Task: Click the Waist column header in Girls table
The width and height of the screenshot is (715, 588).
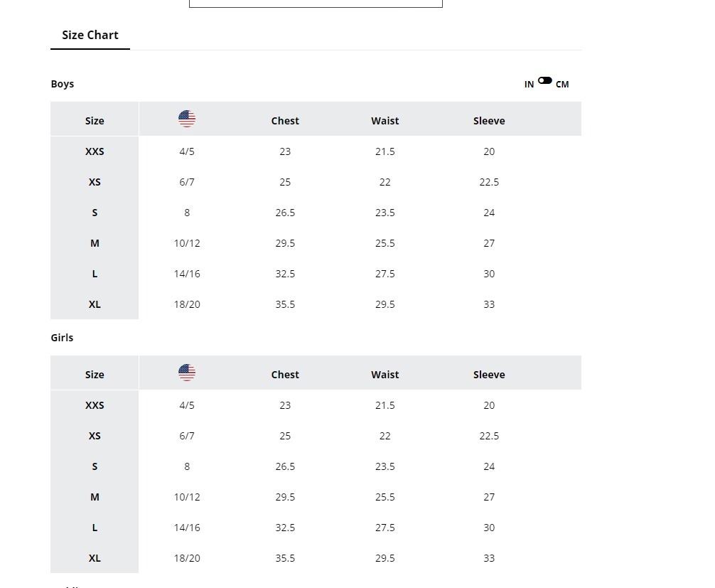Action: [385, 375]
